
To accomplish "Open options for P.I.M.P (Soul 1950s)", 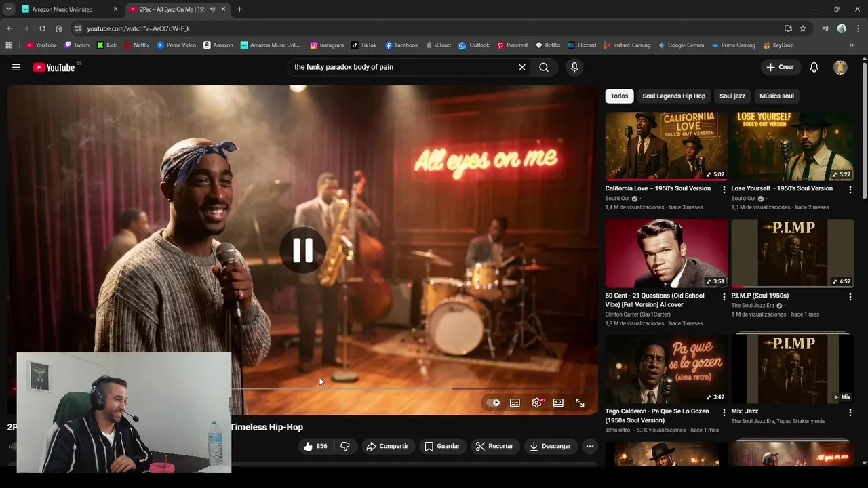I will tap(850, 297).
